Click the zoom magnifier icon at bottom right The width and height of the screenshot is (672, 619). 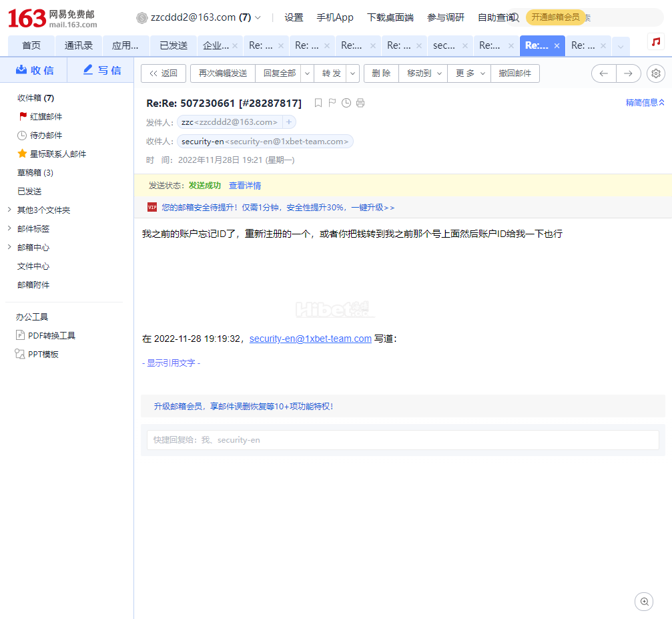(643, 602)
